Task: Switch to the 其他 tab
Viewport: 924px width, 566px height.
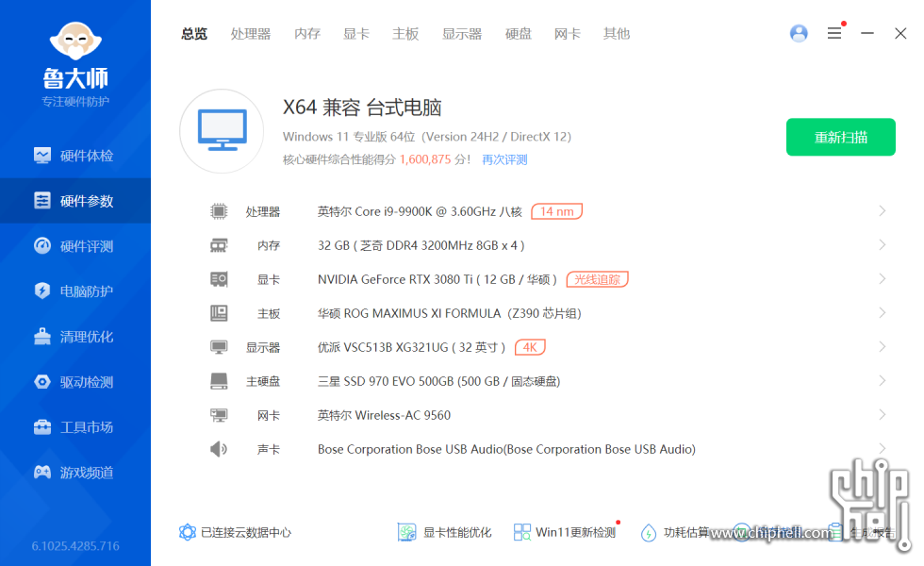Action: click(x=617, y=34)
